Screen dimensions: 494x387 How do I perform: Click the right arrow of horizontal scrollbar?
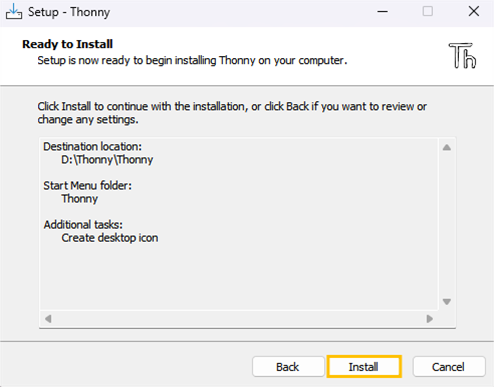[430, 319]
